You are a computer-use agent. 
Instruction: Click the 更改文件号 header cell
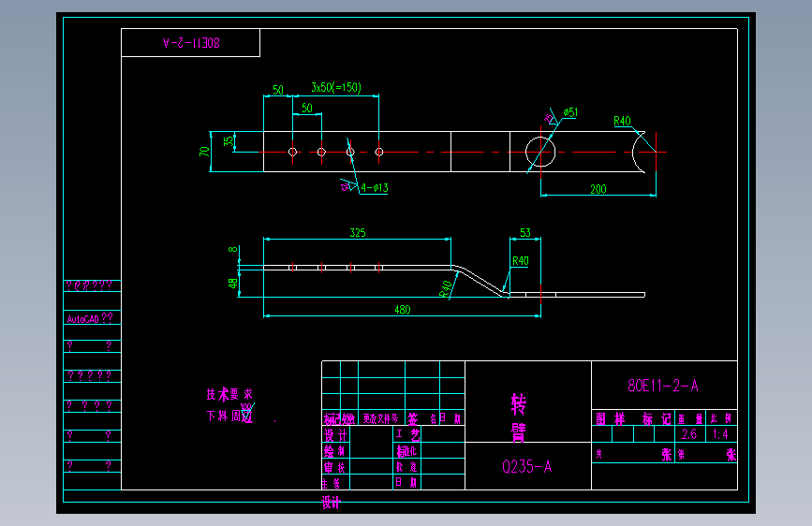tap(380, 418)
